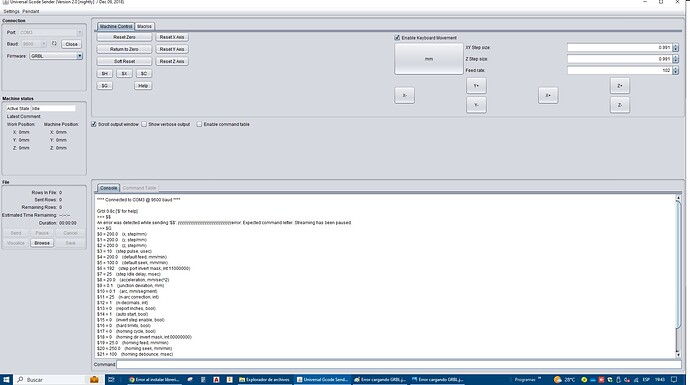Jog the machine with Z+ button
Viewport: 690px width, 385px height.
620,85
